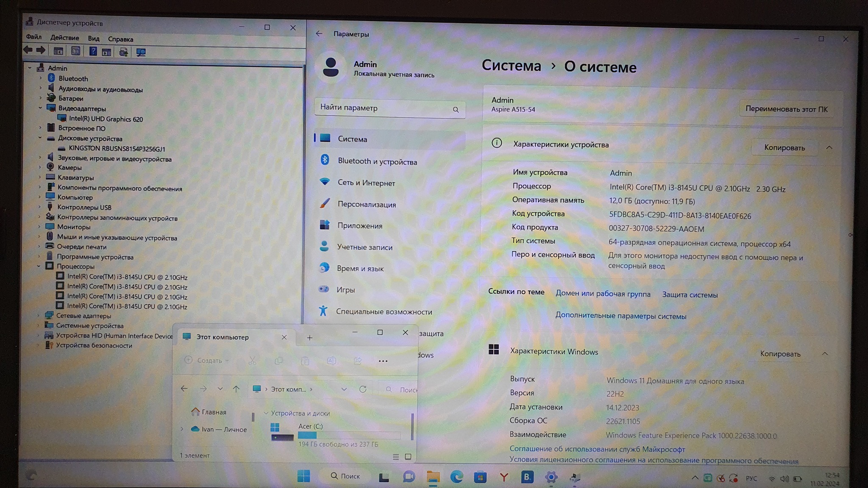Screen dimensions: 868x488
Task: Select the Acer (C:) drive
Action: point(310,427)
